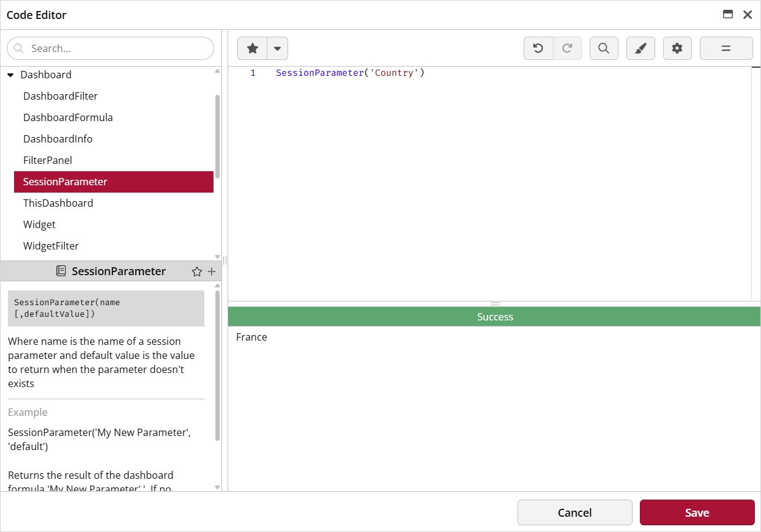Open editor settings gear icon
This screenshot has height=532, width=761.
[677, 48]
